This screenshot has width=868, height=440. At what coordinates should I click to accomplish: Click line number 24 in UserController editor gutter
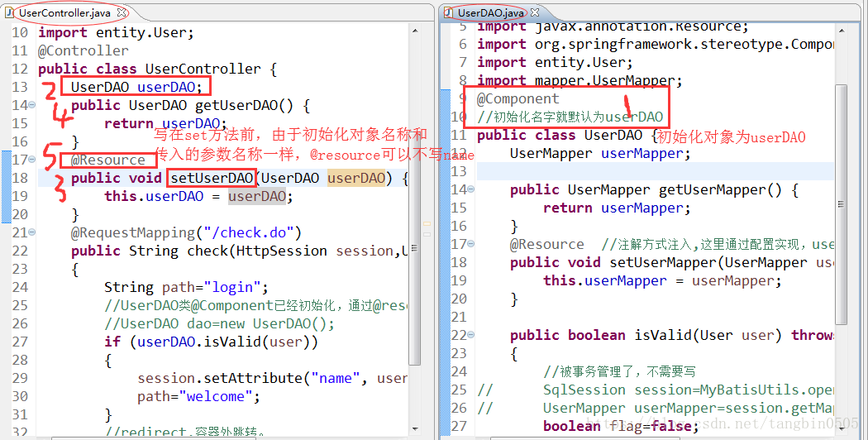point(20,287)
